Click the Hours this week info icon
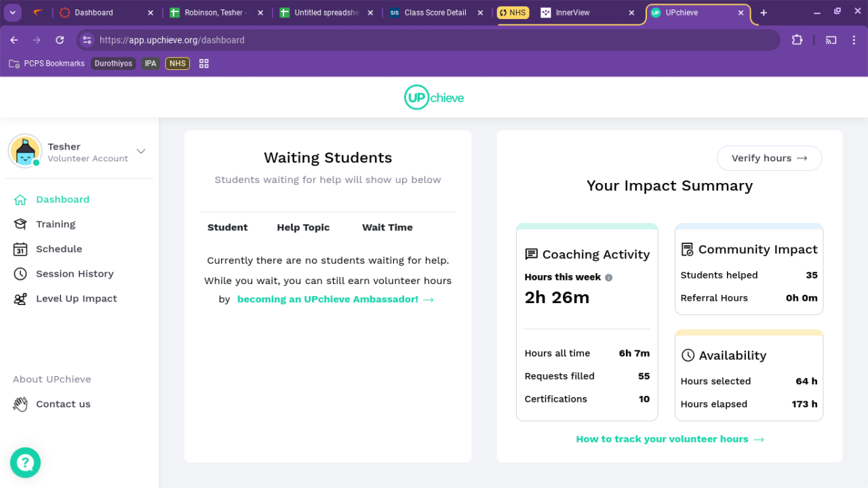The image size is (868, 488). point(609,277)
